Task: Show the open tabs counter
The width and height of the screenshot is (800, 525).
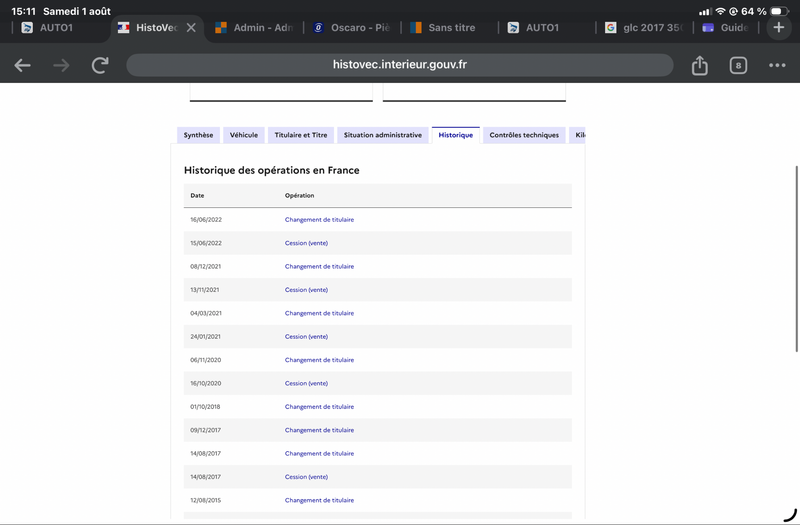Action: point(738,65)
